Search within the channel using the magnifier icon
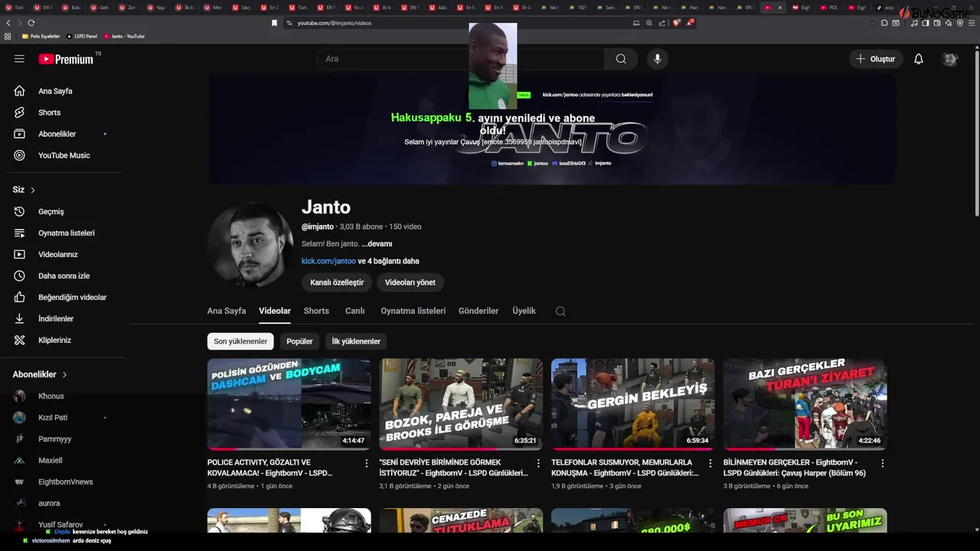This screenshot has height=551, width=980. click(x=560, y=311)
